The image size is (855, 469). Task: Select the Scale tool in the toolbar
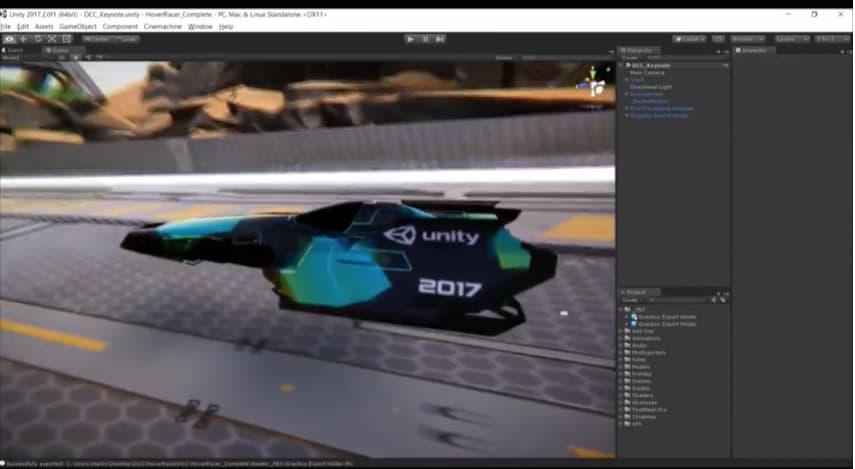tap(52, 39)
